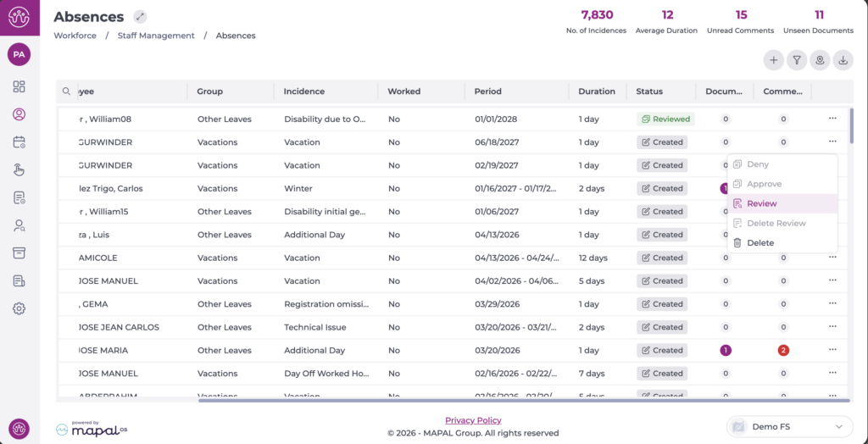Click the table search magnifier icon

pos(66,92)
